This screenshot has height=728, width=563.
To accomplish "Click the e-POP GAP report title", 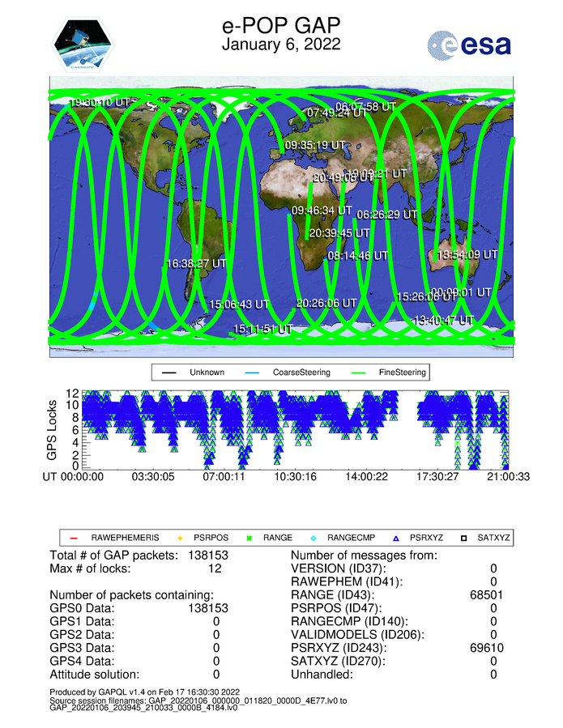I will pos(281,24).
